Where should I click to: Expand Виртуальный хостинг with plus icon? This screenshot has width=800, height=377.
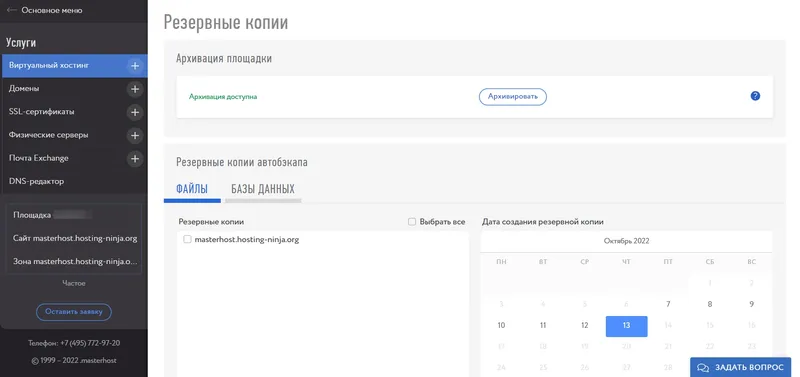(x=135, y=66)
